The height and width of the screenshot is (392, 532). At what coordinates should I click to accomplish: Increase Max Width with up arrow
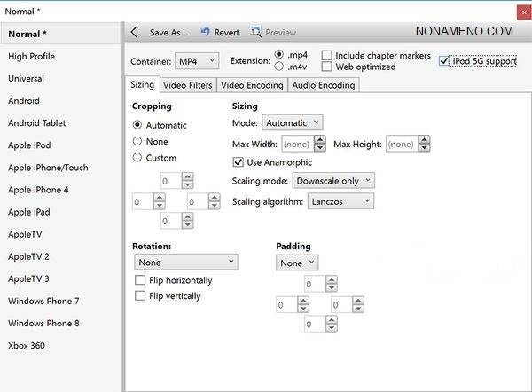(x=321, y=139)
